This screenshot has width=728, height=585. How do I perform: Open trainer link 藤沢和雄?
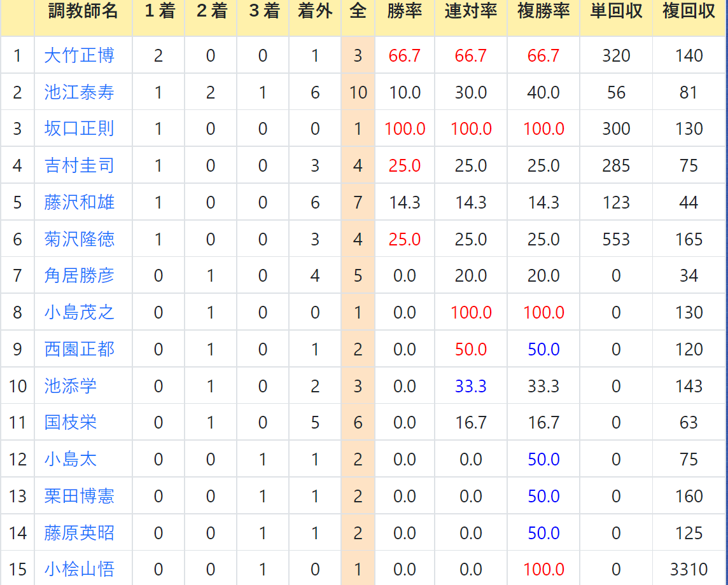(79, 202)
